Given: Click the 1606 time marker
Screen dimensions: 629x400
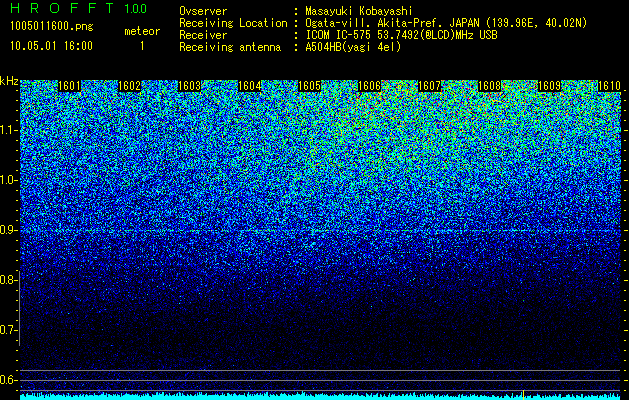Looking at the screenshot, I should 369,86.
